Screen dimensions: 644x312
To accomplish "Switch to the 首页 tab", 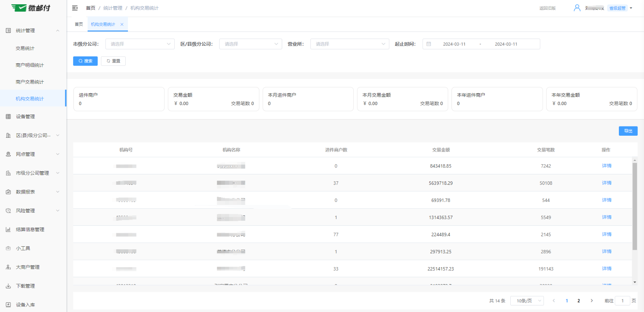I will click(x=79, y=24).
